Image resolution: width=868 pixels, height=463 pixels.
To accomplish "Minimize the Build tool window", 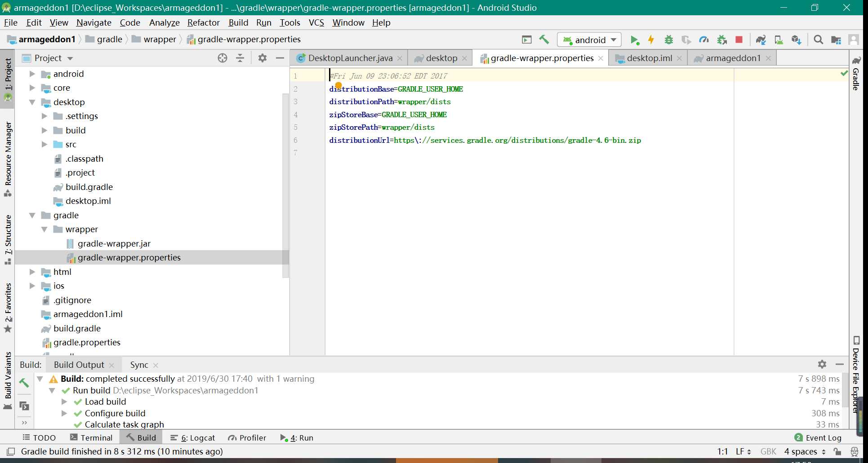I will click(x=839, y=364).
